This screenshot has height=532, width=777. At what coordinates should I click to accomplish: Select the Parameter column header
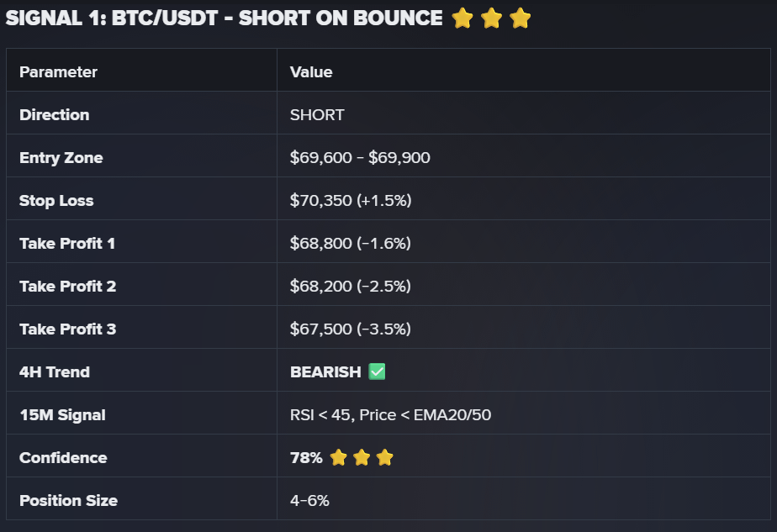pos(59,71)
